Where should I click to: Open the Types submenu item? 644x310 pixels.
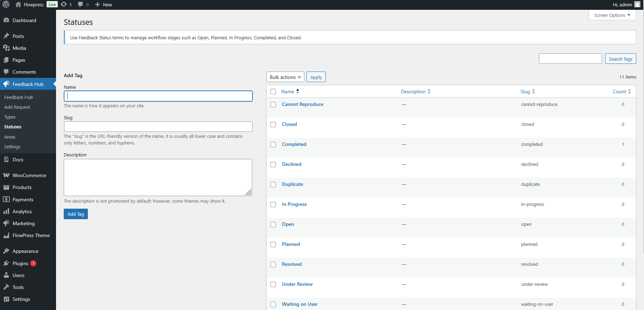click(x=10, y=117)
